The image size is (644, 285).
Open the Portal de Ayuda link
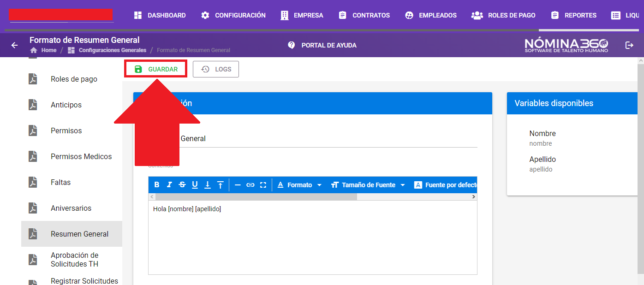(x=322, y=45)
